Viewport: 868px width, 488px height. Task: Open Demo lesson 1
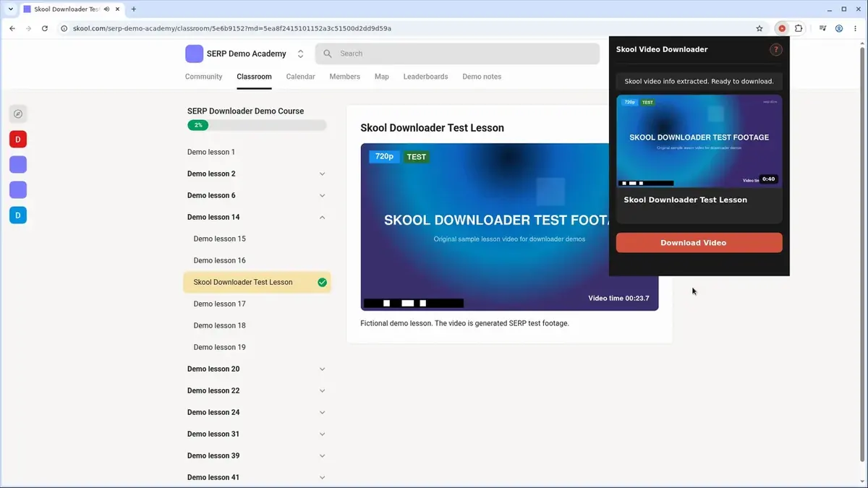point(211,152)
